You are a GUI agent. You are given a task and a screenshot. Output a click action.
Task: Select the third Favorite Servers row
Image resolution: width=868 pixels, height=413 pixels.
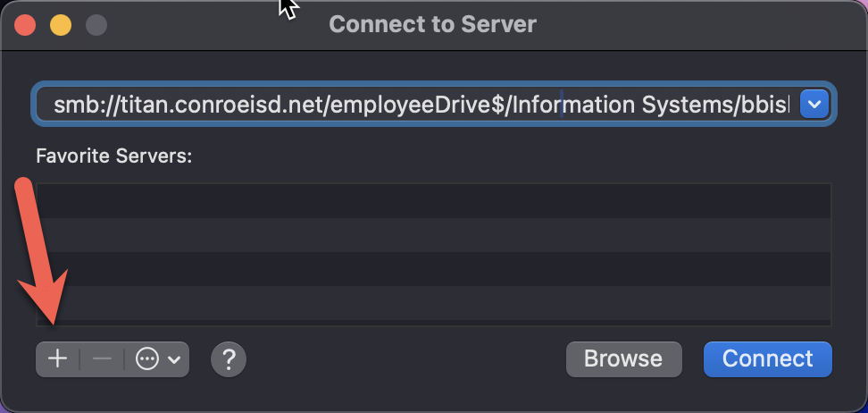tap(433, 268)
